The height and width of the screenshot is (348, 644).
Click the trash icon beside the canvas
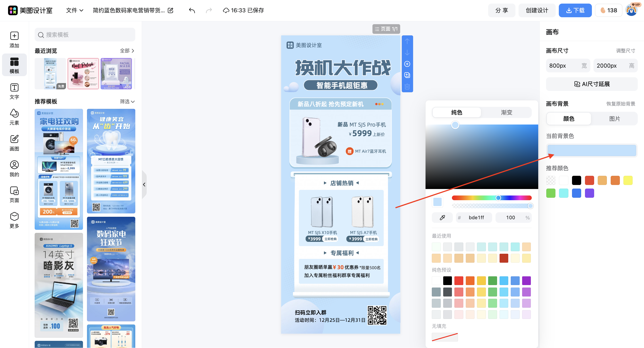coord(407,86)
